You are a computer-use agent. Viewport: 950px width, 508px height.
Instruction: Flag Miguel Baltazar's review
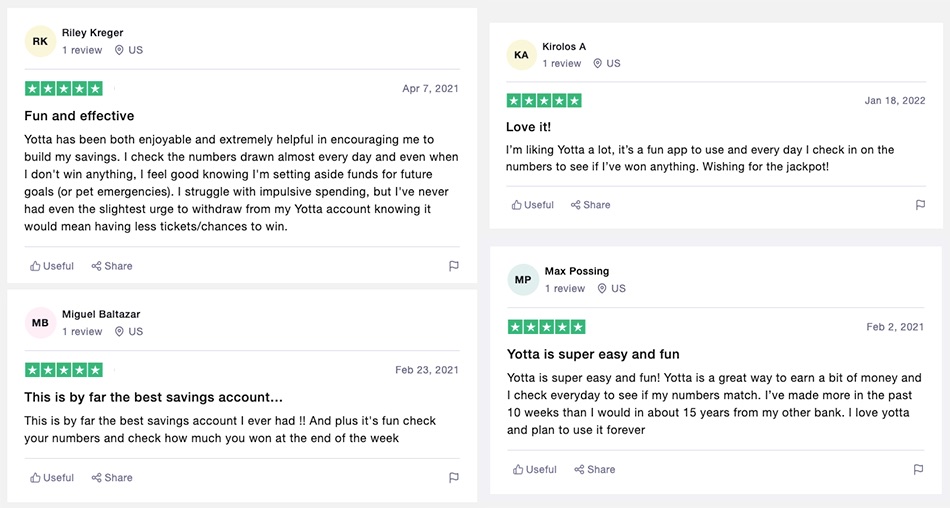point(453,478)
